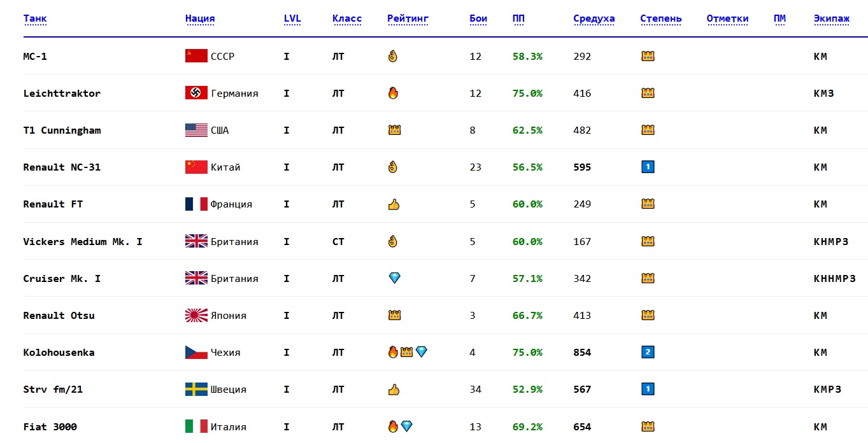Sort table by Танк column header
868x443 pixels.
coord(35,18)
